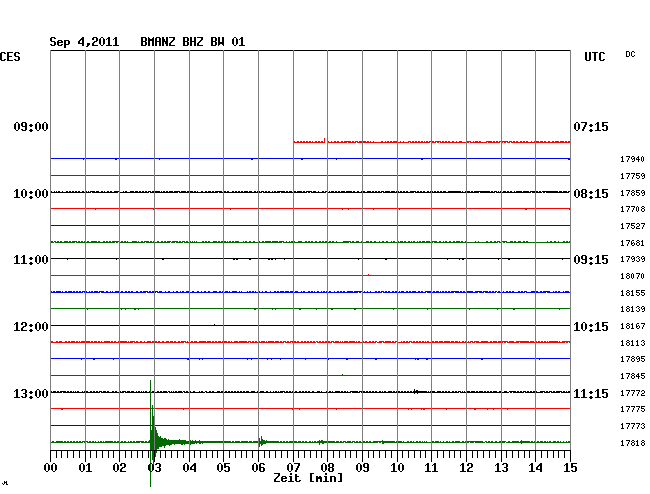650x494 pixels.
Task: Click DC value '18070'
Action: tap(633, 276)
